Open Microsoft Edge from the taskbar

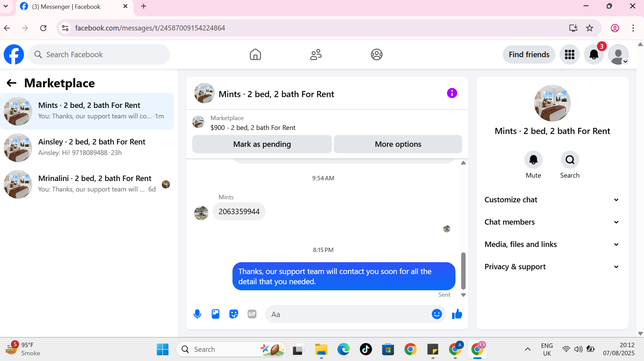(344, 349)
